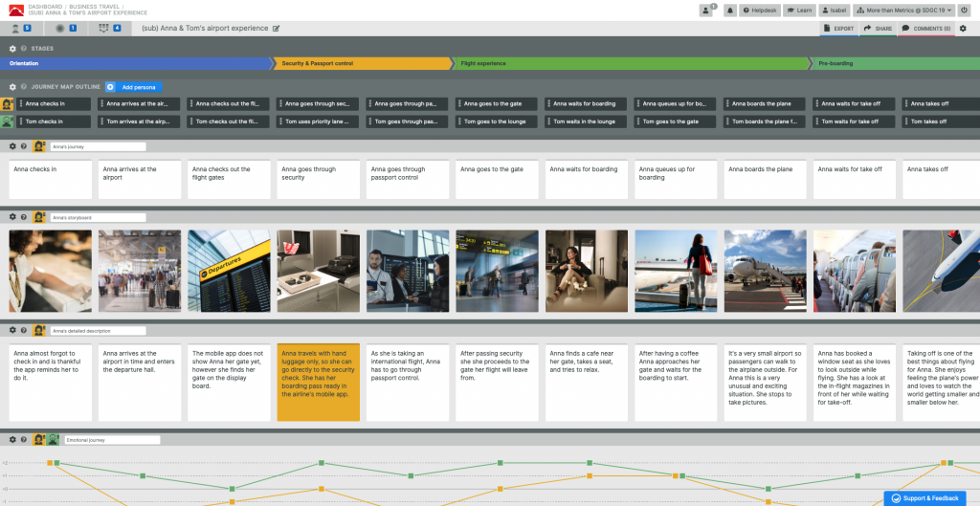The image size is (980, 506).
Task: Open the notifications bell
Action: point(729,10)
